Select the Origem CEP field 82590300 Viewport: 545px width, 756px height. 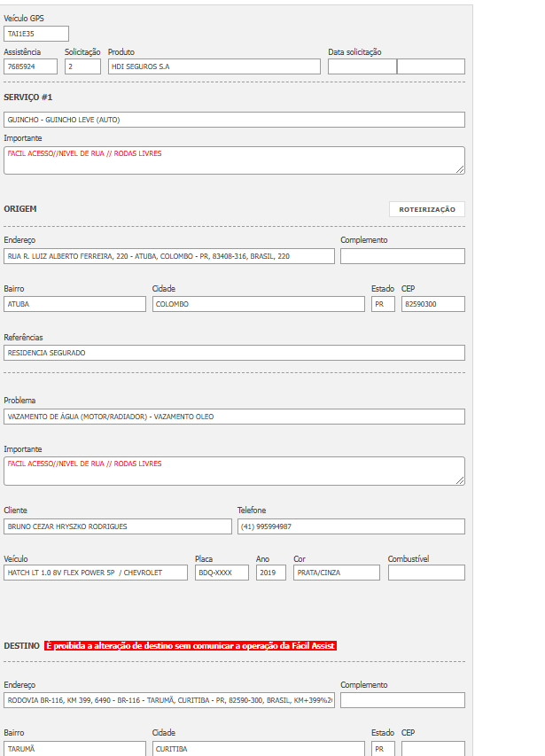[x=433, y=304]
